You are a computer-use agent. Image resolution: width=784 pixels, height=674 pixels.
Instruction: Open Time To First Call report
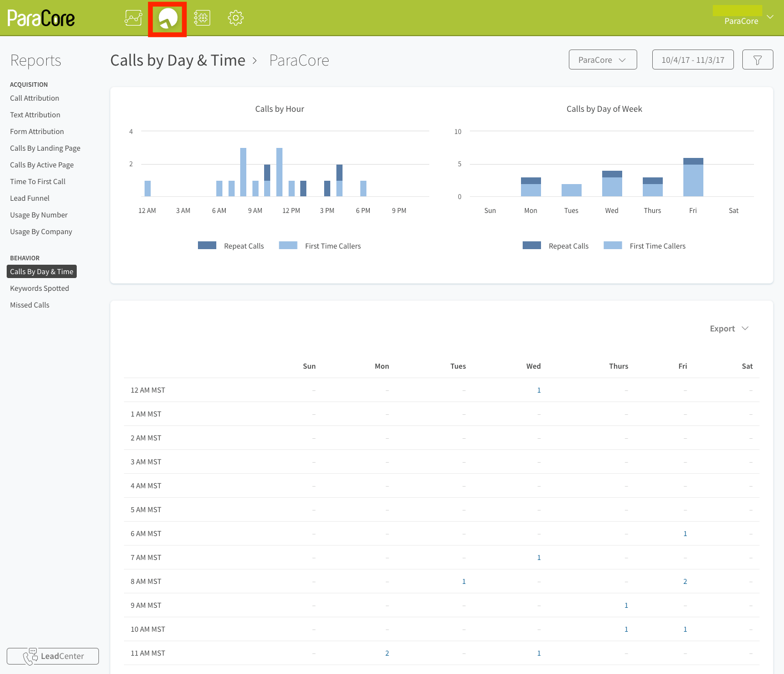click(38, 181)
